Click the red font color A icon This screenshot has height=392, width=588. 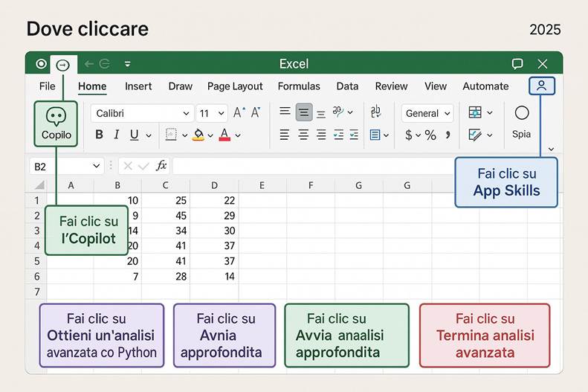pyautogui.click(x=224, y=135)
